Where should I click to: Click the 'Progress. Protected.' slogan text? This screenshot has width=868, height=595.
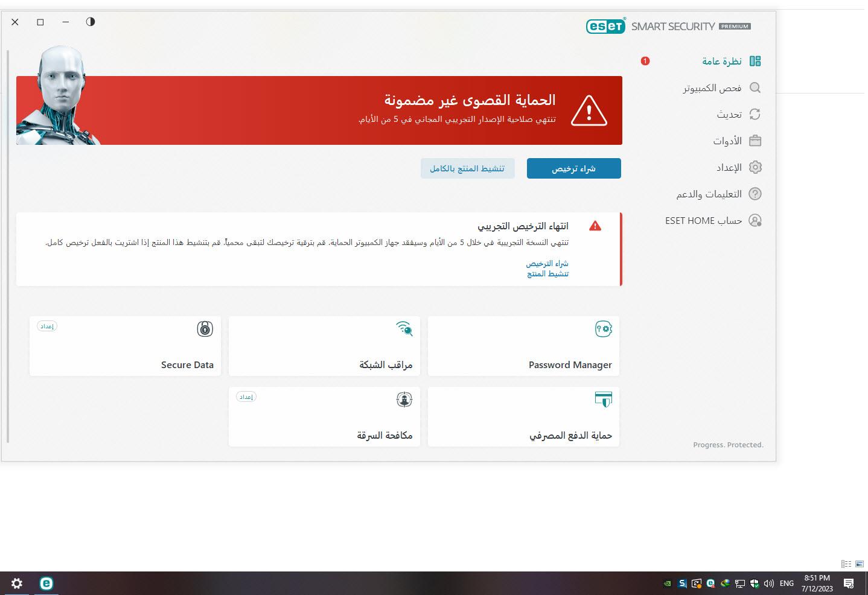tap(728, 445)
